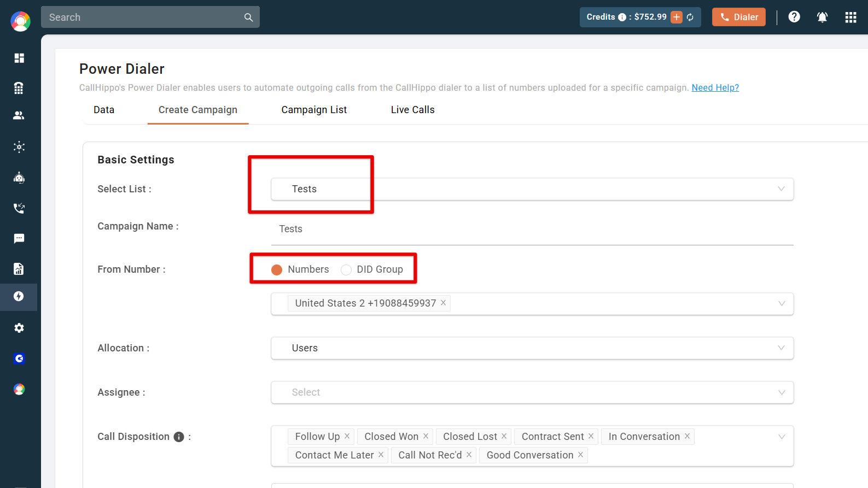Remove the Contact Me Later tag
This screenshot has height=488, width=868.
[381, 455]
